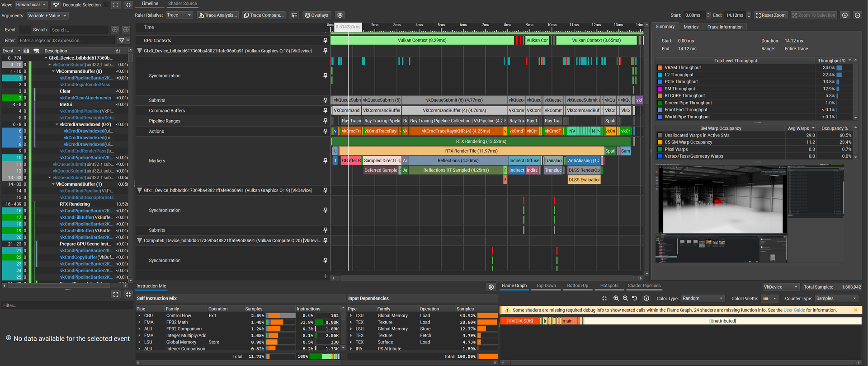This screenshot has width=868, height=366.
Task: Open the Arguments Variable + Value dropdown
Action: tap(47, 16)
